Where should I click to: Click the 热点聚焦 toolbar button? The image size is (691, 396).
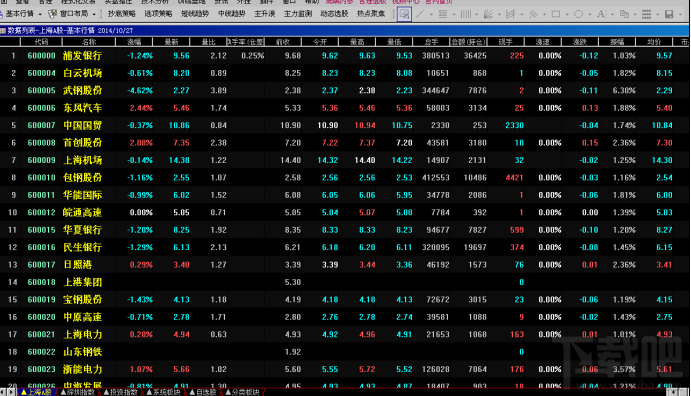coord(371,14)
